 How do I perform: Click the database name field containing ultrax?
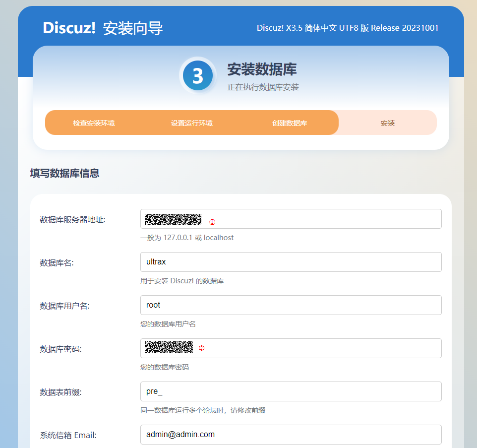(x=291, y=262)
